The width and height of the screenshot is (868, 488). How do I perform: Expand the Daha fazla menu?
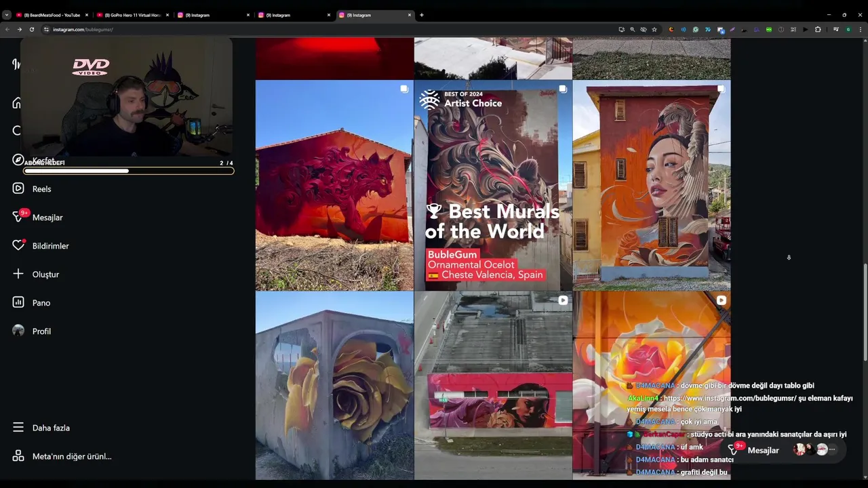point(41,428)
